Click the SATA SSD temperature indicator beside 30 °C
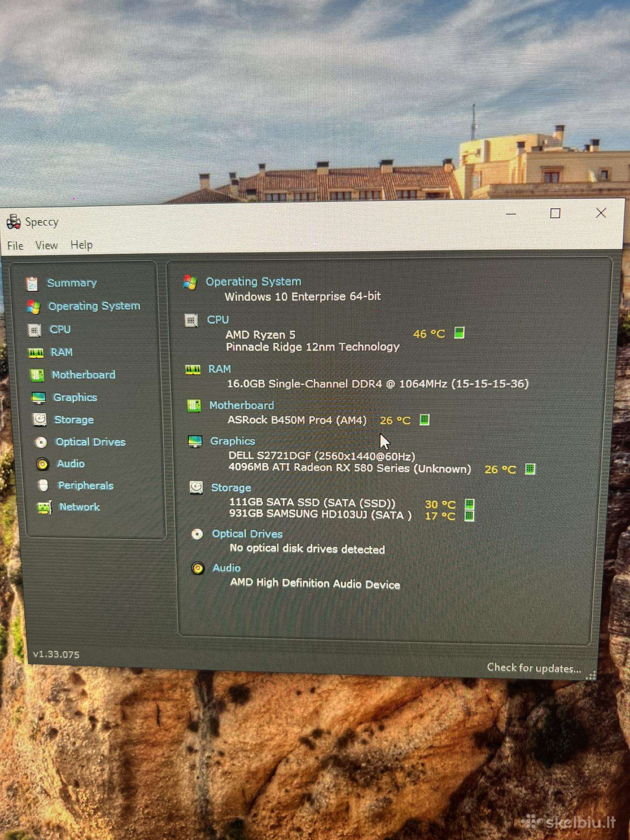The height and width of the screenshot is (840, 630). pyautogui.click(x=469, y=504)
